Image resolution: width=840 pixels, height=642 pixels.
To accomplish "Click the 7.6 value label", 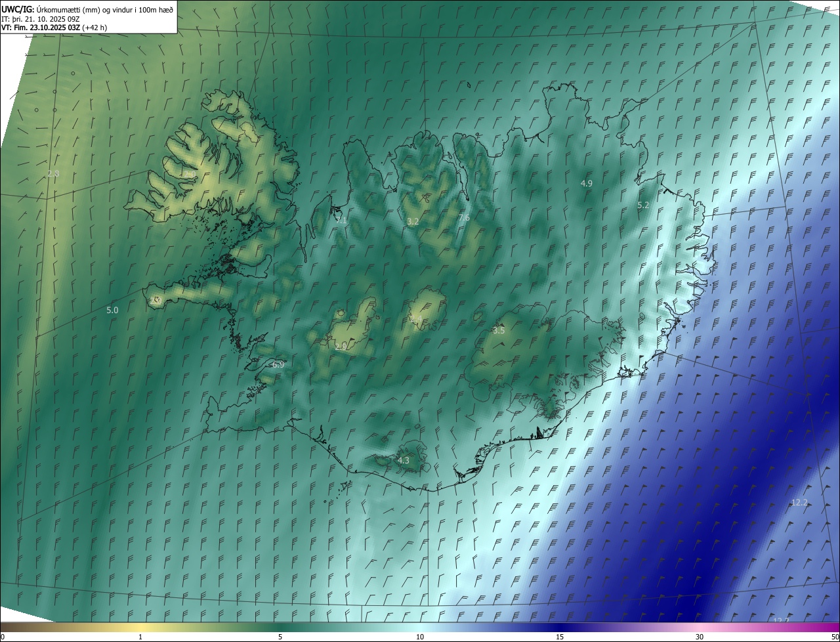I will pyautogui.click(x=464, y=218).
